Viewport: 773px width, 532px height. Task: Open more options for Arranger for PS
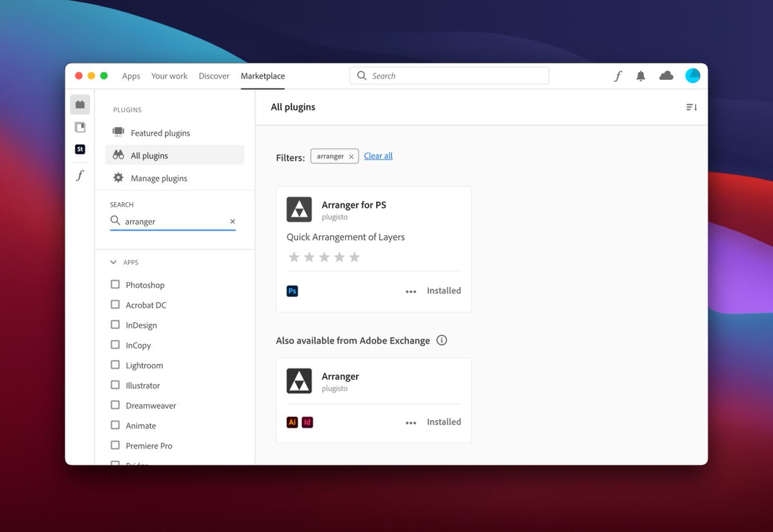click(411, 291)
